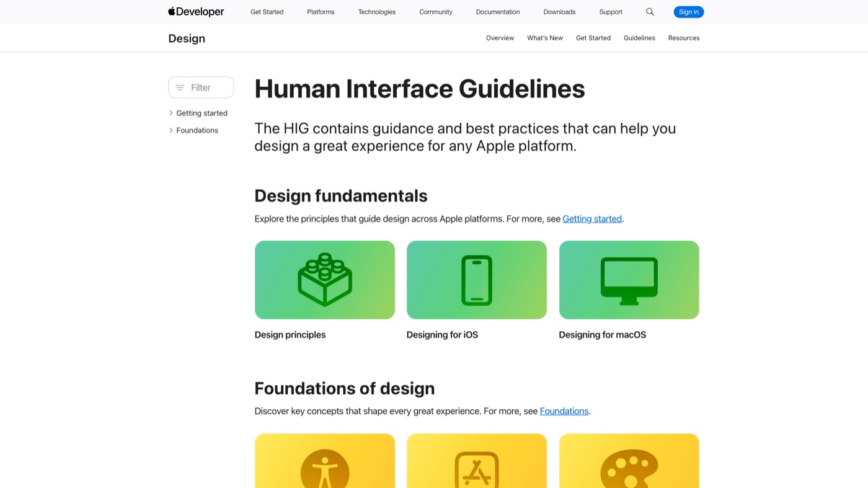Image resolution: width=868 pixels, height=488 pixels.
Task: Click the Apple Developer logo
Action: 196,12
